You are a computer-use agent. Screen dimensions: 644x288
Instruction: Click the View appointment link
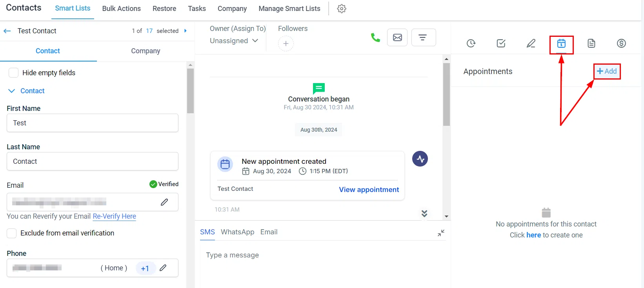tap(369, 190)
